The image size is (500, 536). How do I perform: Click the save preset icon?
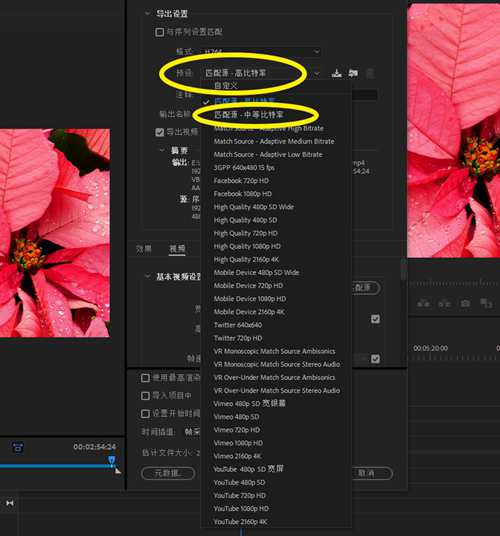pos(337,73)
